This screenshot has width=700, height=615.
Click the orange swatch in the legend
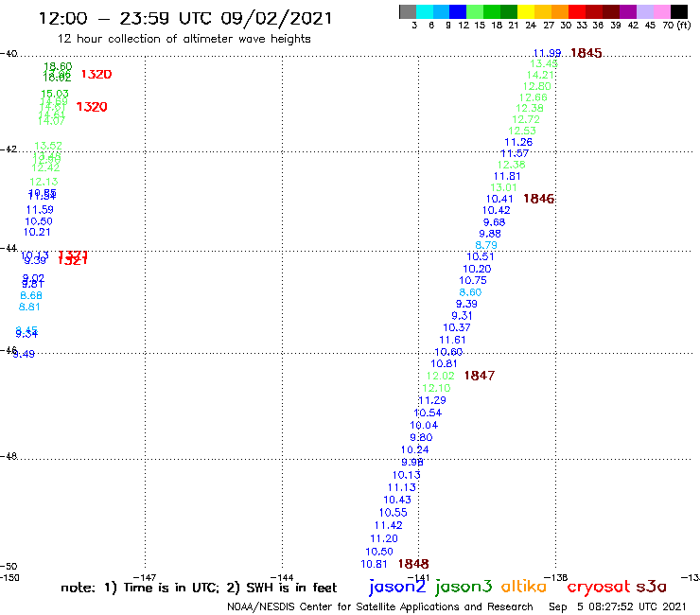click(560, 11)
